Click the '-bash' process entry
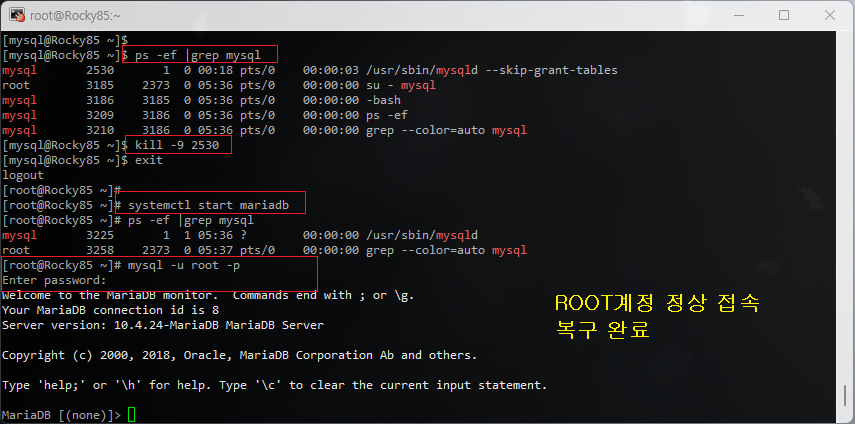The image size is (855, 424). coord(384,100)
